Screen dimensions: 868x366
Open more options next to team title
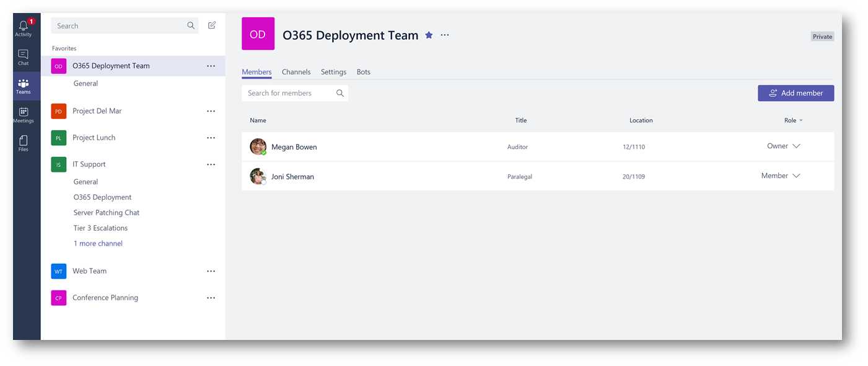coord(445,35)
